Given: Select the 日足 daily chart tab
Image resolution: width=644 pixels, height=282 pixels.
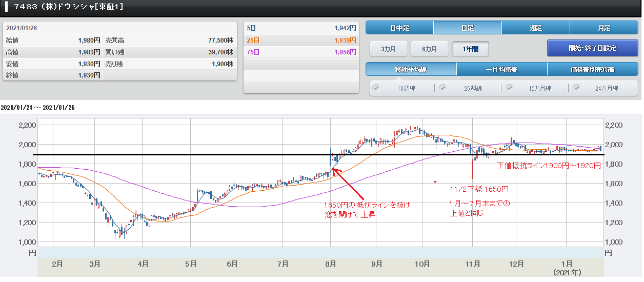Looking at the screenshot, I should point(467,28).
